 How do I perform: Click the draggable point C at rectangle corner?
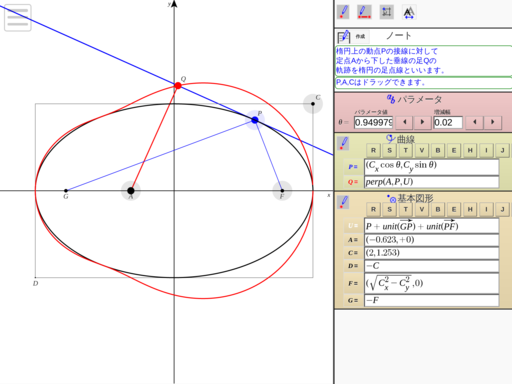click(x=313, y=104)
